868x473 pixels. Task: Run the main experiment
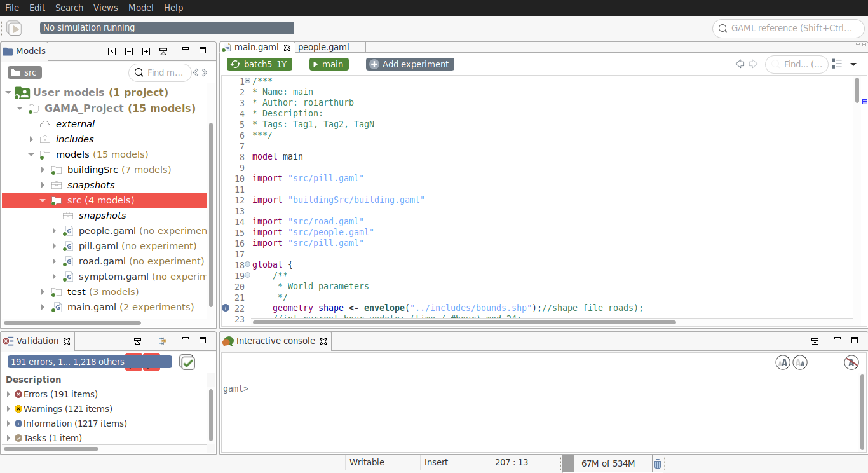pos(329,64)
